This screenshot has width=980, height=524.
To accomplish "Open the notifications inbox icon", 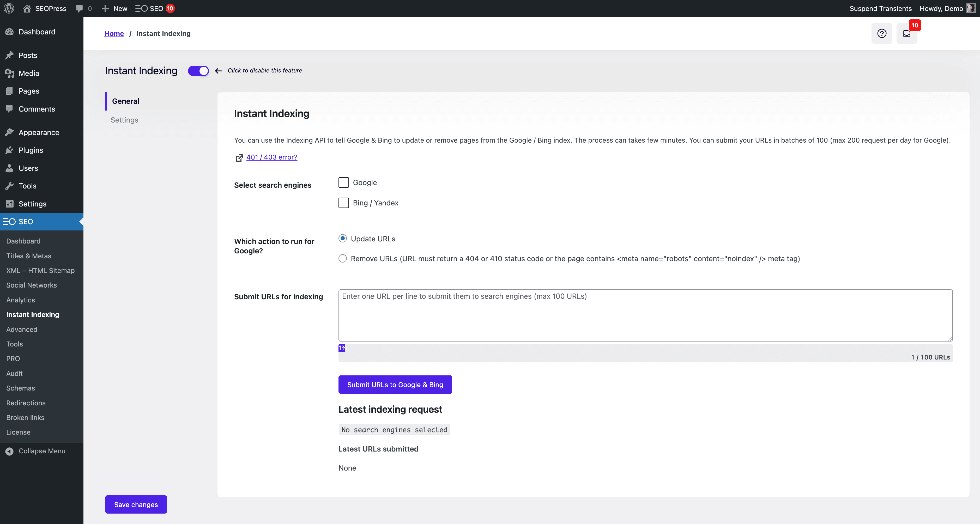I will pos(906,33).
